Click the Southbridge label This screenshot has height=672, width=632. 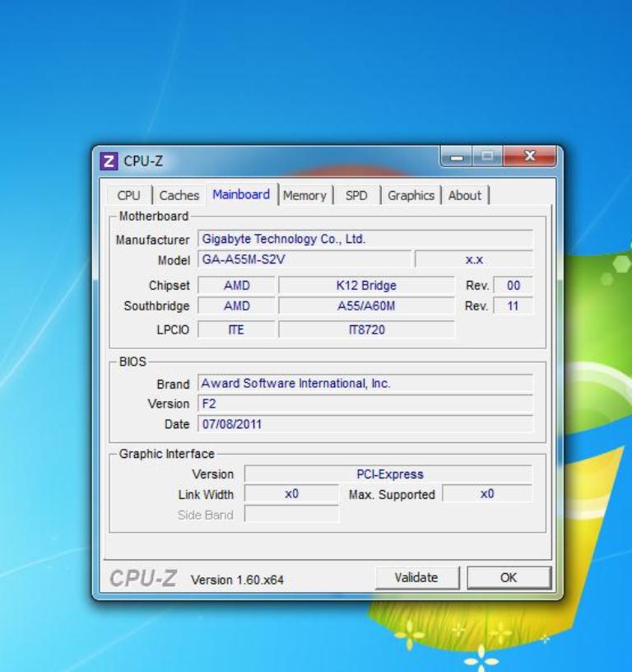point(156,306)
